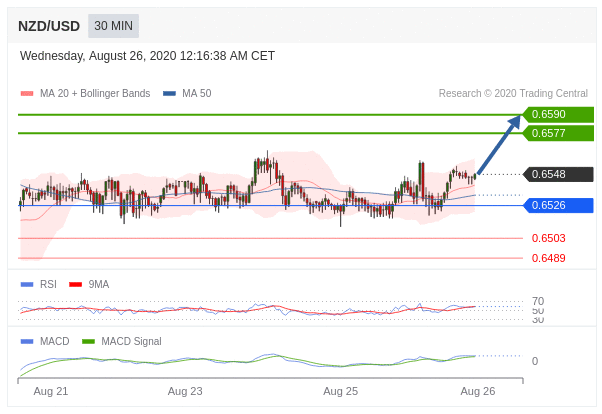Image resolution: width=602 pixels, height=414 pixels.
Task: Click the 'MA 20 + Bollinger Bands' legend label
Action: (95, 93)
